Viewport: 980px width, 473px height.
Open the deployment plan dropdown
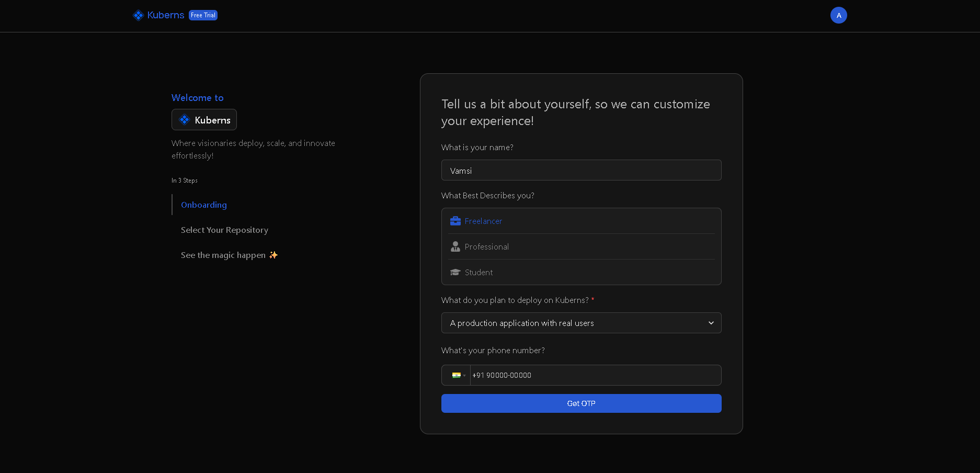pyautogui.click(x=581, y=323)
